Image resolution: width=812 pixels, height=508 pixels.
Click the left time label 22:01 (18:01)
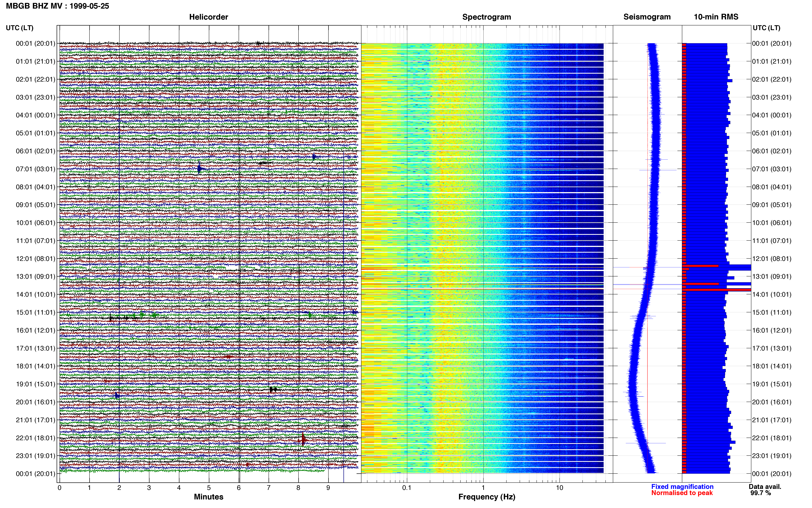tap(35, 438)
